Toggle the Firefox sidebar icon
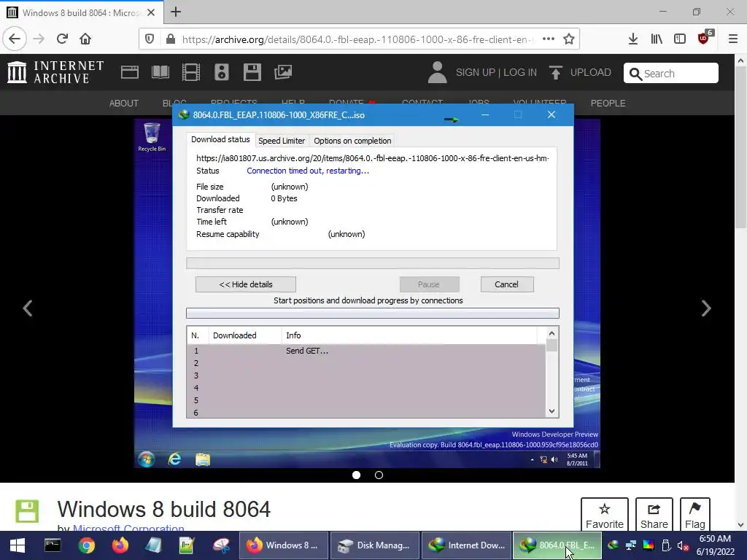Image resolution: width=747 pixels, height=560 pixels. coord(680,39)
